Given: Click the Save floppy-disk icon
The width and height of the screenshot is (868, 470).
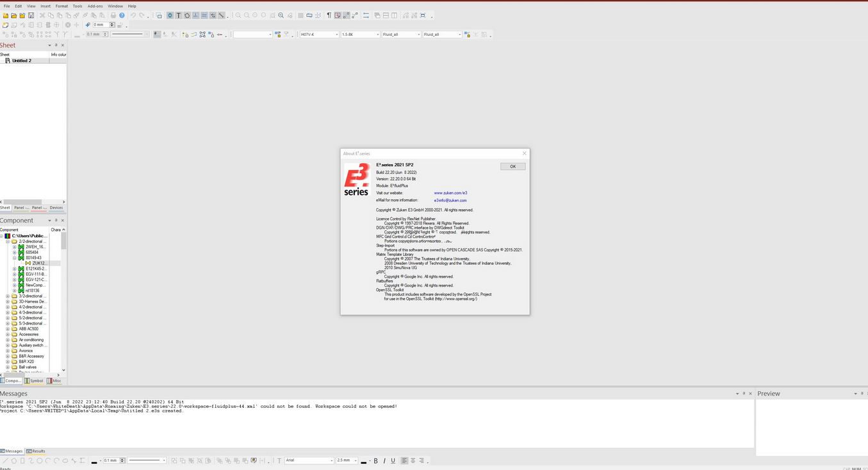Looking at the screenshot, I should (31, 15).
